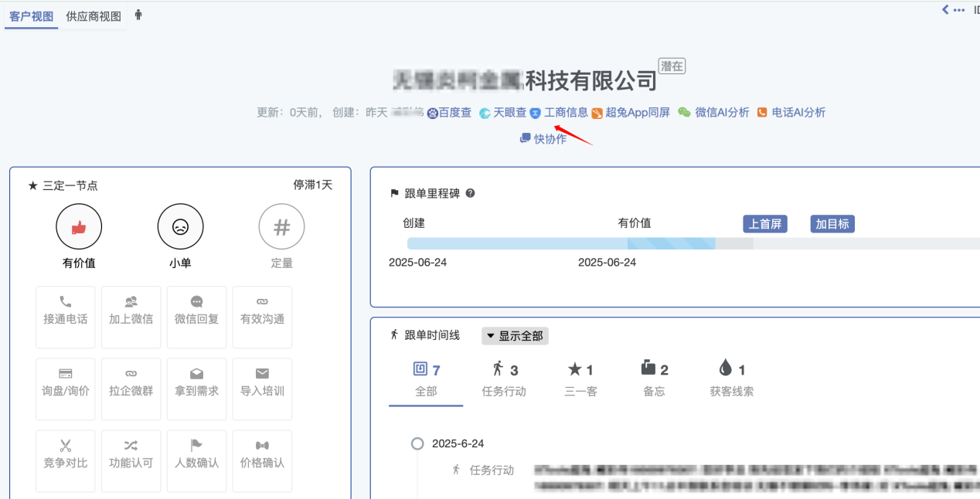The image size is (980, 499).
Task: Mark the 价格确认 step
Action: 263,461
